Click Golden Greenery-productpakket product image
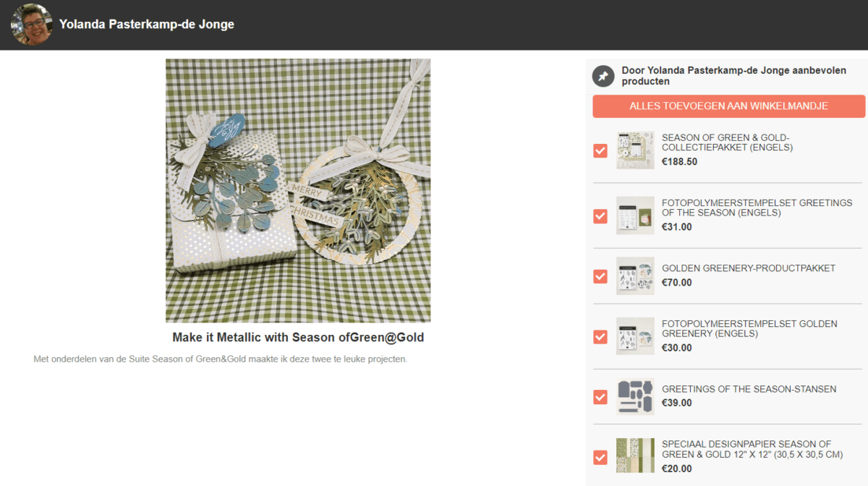The width and height of the screenshot is (868, 486). 635,276
